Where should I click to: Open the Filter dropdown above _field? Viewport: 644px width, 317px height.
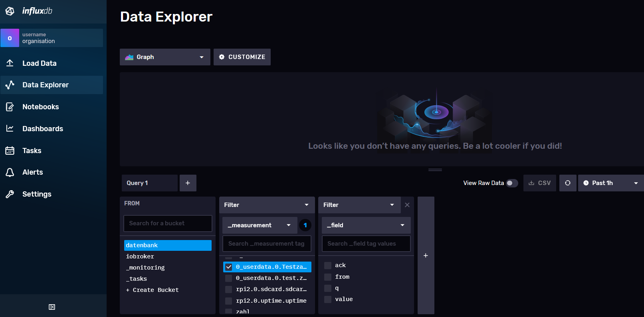(359, 205)
